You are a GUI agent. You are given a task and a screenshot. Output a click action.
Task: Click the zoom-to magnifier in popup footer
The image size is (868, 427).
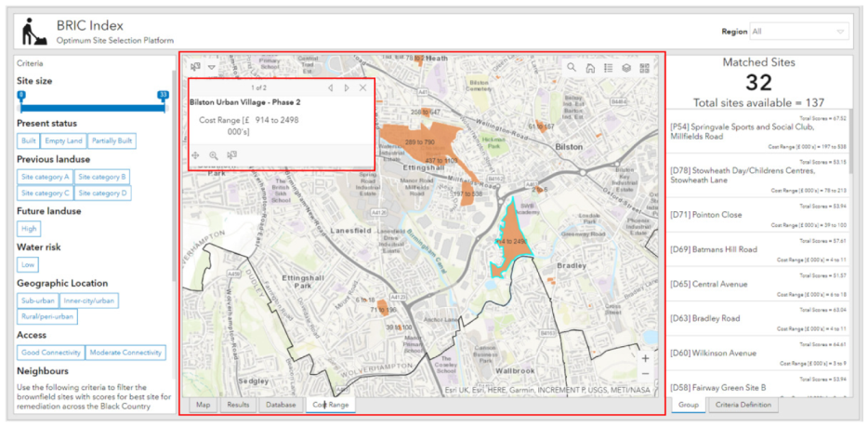coord(214,155)
